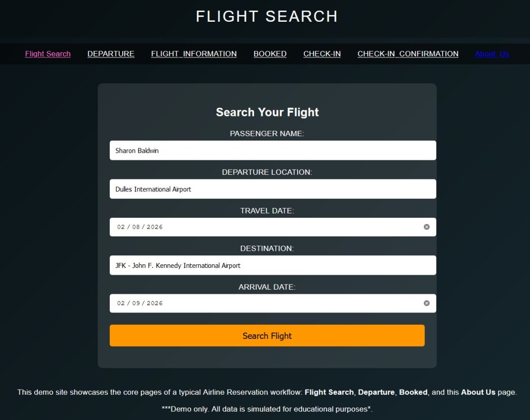Select the Destination input field
Viewport: 530px width, 420px height.
point(273,265)
